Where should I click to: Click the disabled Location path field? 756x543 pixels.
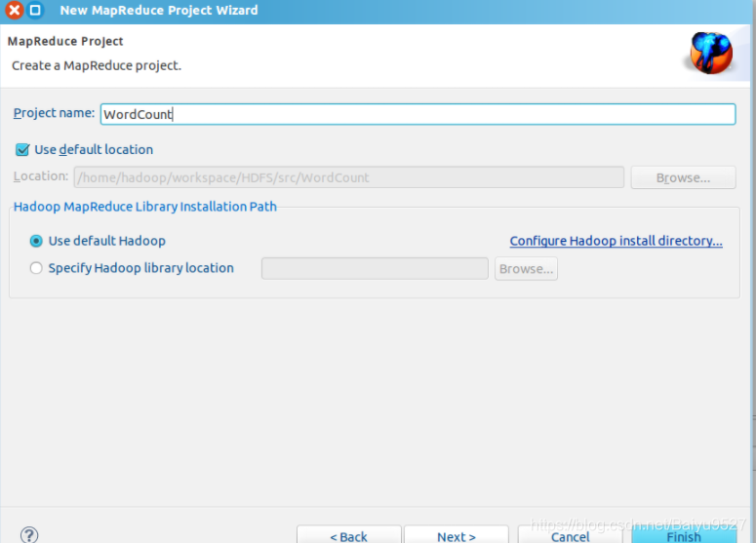[348, 177]
